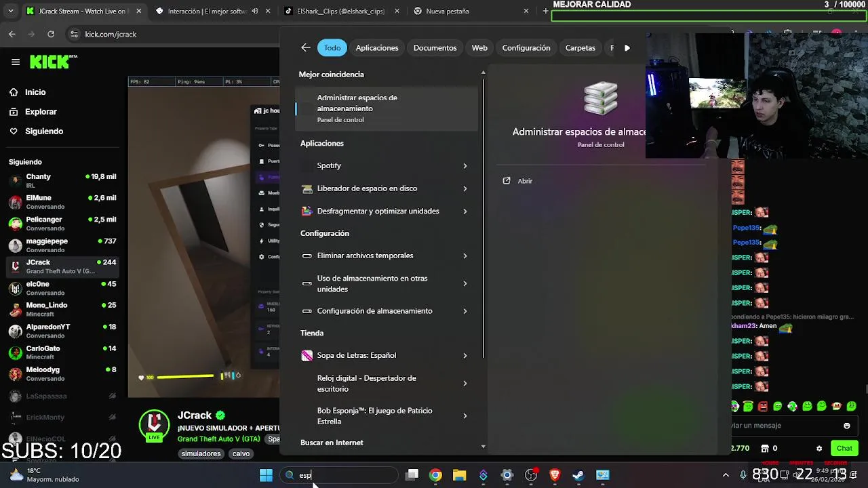The image size is (868, 488).
Task: Open Task View on the taskbar
Action: (x=412, y=475)
